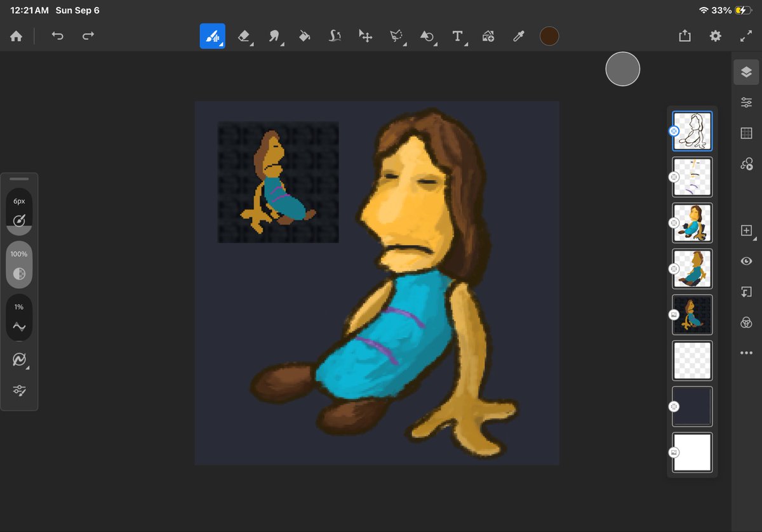Select the dark navy background layer
The height and width of the screenshot is (532, 762).
(x=692, y=406)
